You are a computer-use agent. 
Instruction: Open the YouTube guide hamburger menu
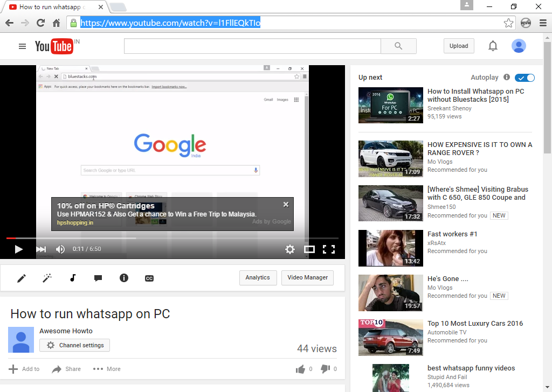[x=22, y=46]
